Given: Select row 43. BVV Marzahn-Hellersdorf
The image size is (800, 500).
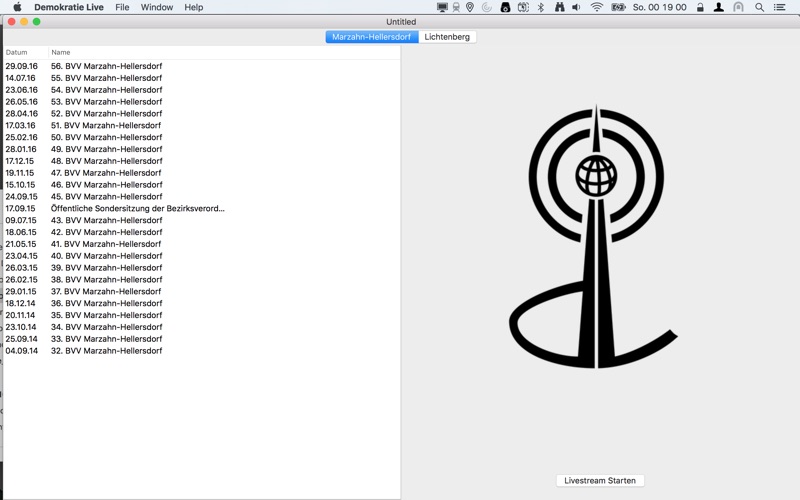Looking at the screenshot, I should [202, 220].
